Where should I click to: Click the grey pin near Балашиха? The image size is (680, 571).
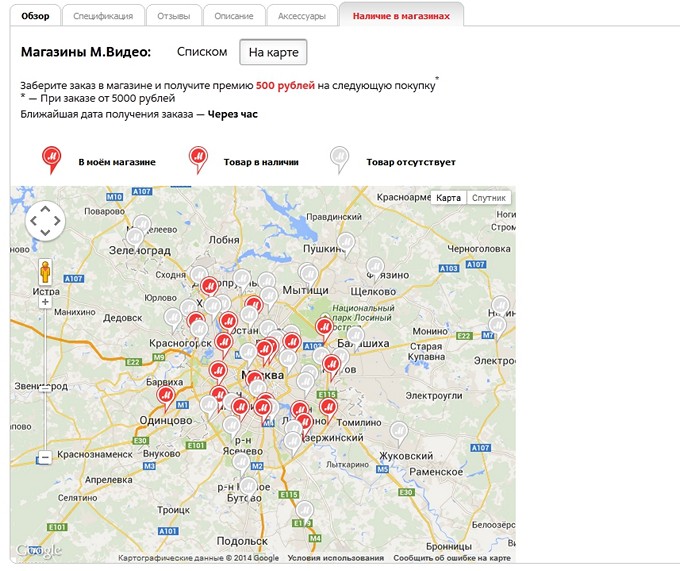click(356, 338)
